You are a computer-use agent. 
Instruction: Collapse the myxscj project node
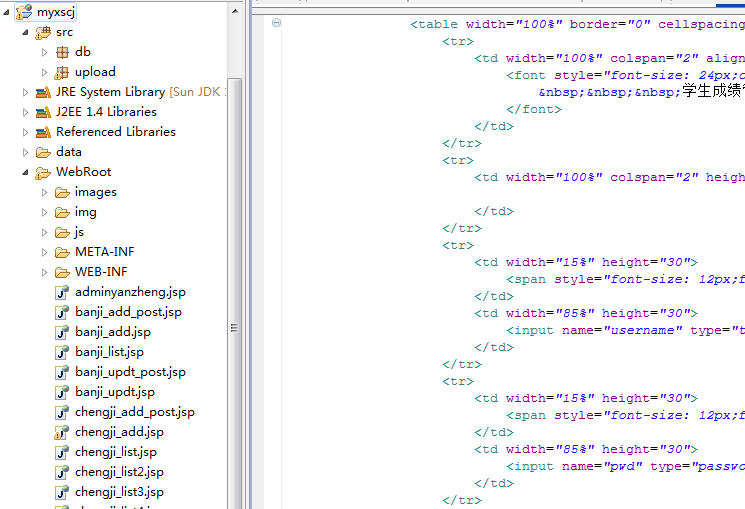tap(6, 12)
